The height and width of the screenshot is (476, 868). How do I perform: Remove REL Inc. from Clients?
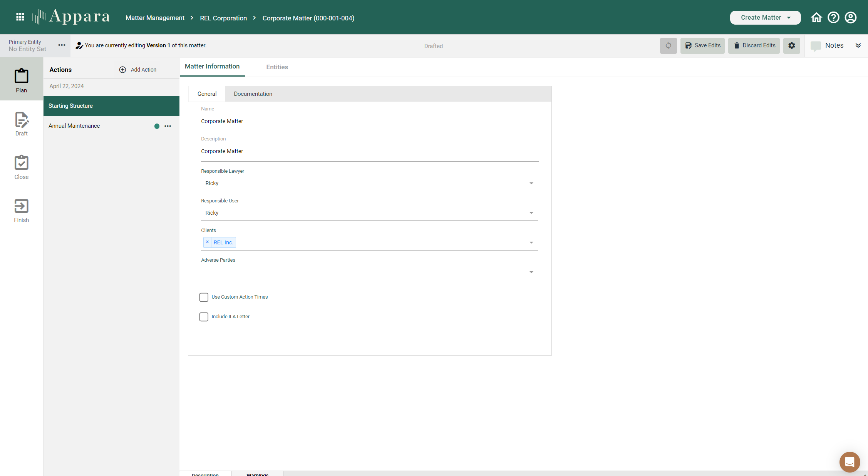tap(207, 242)
